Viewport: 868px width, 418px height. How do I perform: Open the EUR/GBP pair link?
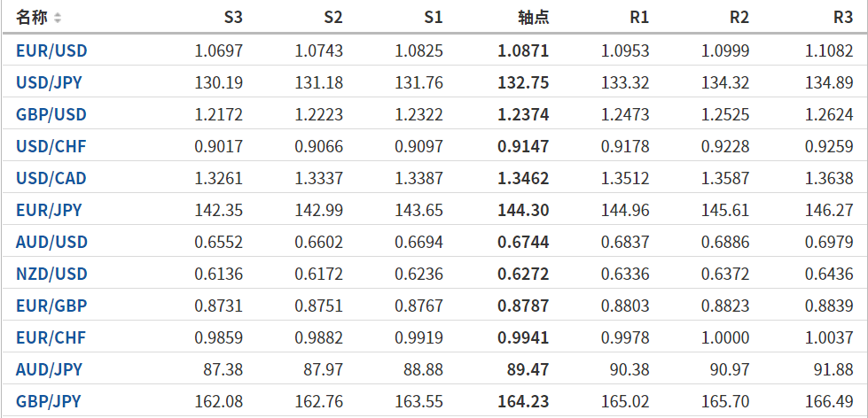[51, 306]
